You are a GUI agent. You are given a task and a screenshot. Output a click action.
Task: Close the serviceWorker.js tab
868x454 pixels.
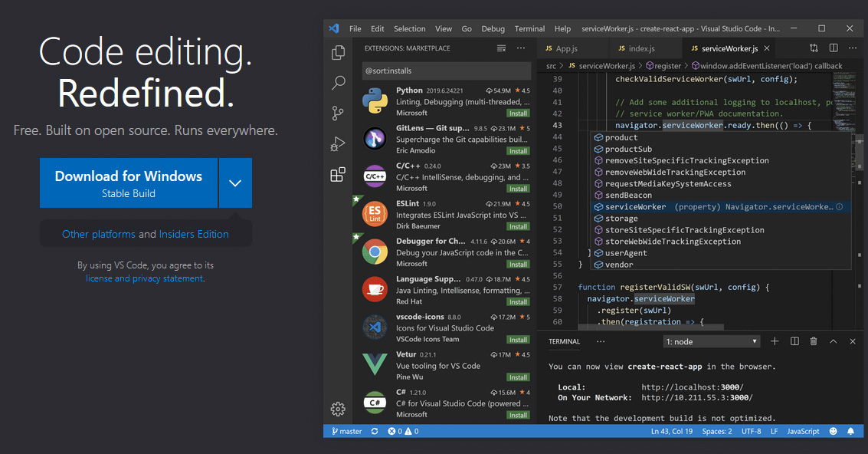[x=767, y=48]
